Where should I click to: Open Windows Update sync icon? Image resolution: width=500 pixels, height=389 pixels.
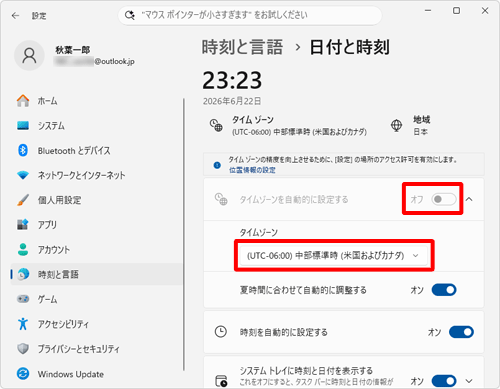tap(23, 374)
